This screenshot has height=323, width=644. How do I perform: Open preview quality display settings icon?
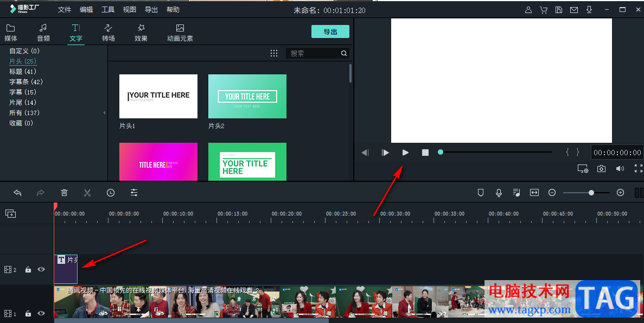coord(583,168)
